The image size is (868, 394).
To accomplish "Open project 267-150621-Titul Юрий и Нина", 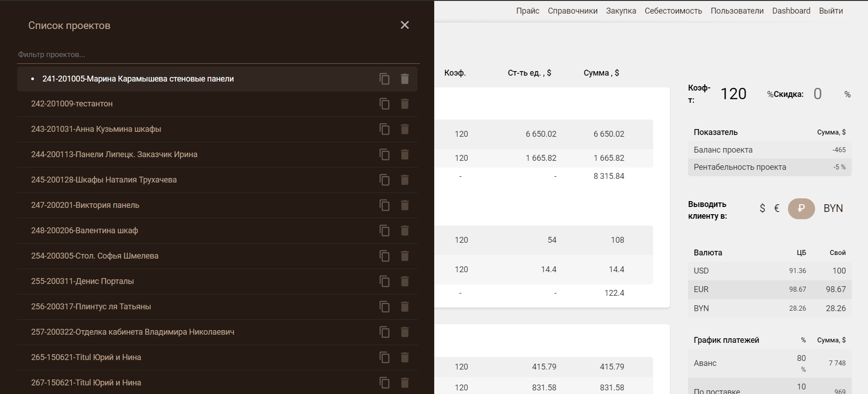I will pos(86,383).
